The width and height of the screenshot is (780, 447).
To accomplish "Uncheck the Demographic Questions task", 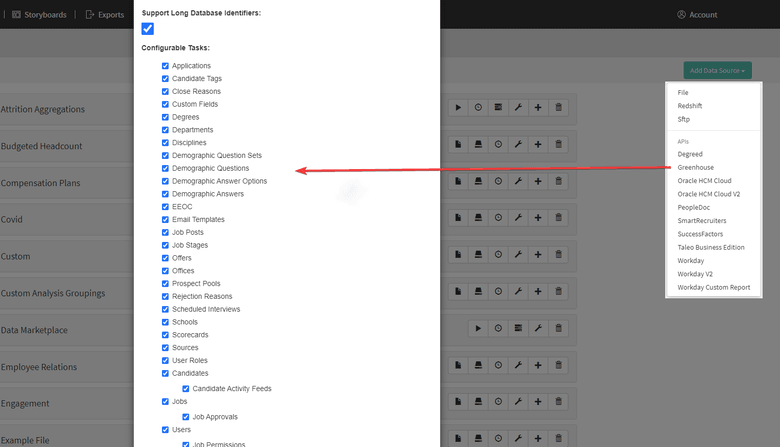I will point(165,168).
